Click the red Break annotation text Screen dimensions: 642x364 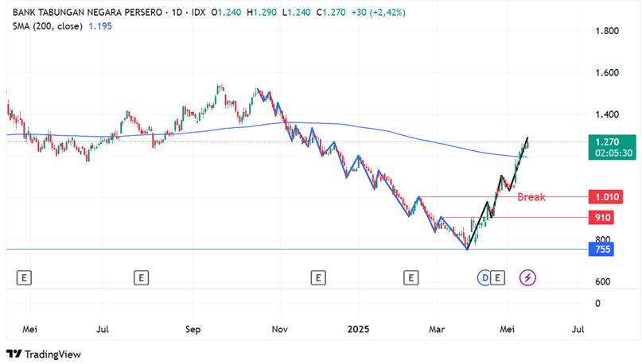coord(531,197)
